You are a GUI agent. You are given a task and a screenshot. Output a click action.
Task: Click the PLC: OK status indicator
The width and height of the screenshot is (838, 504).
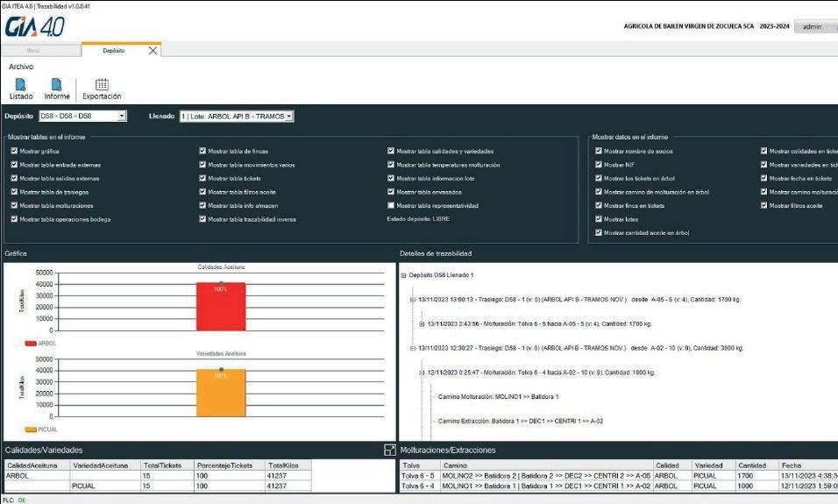[14, 500]
